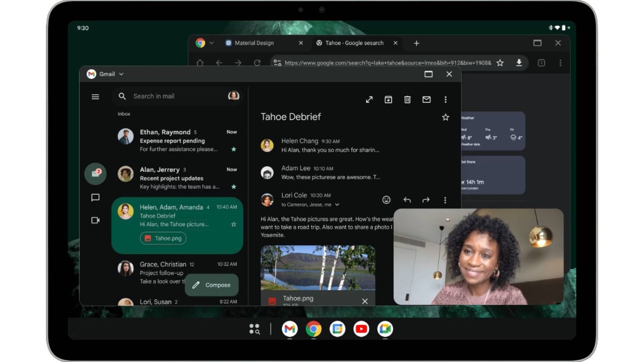Bookmark this page with star icon
Viewport: 644px width, 362px height.
pos(500,63)
